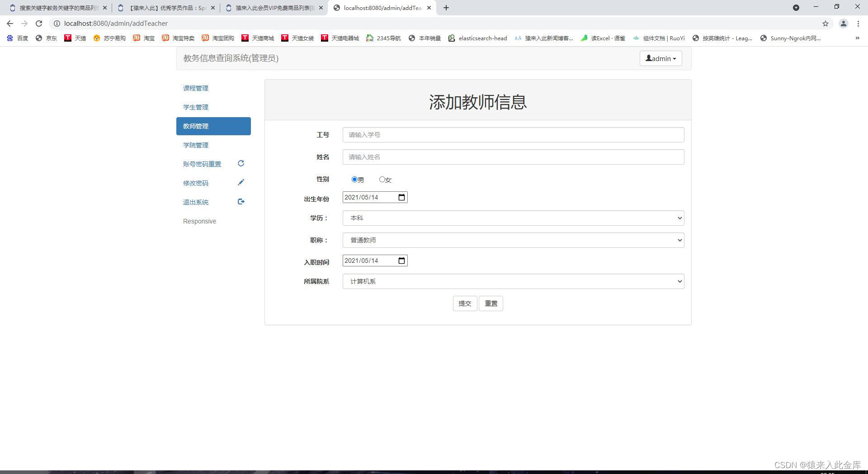Open 本年销量 bookmark
Viewport: 868px width, 474px height.
(x=425, y=38)
